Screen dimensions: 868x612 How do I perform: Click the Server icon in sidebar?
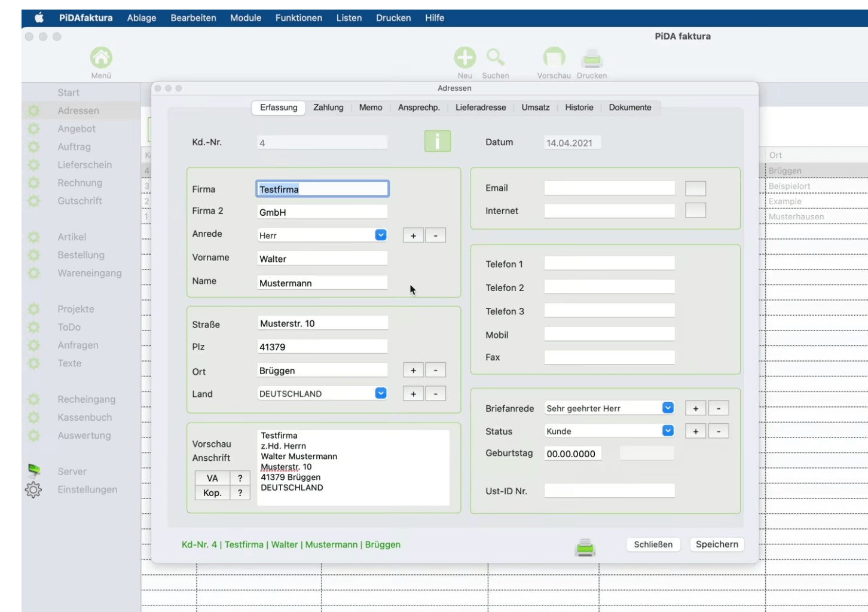click(34, 471)
